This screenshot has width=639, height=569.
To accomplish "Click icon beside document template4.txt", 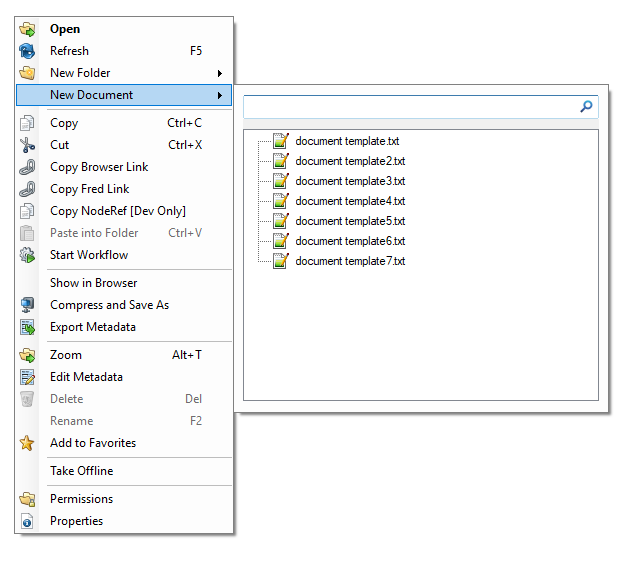I will click(281, 201).
